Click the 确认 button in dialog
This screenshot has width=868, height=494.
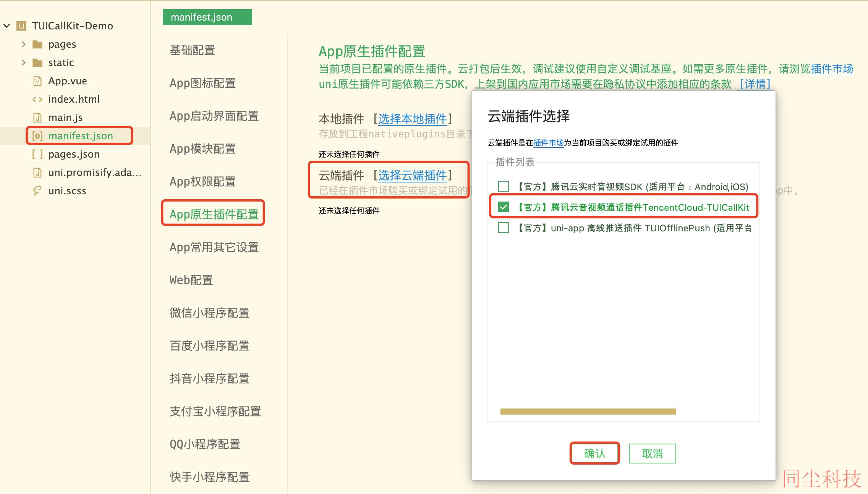coord(595,454)
